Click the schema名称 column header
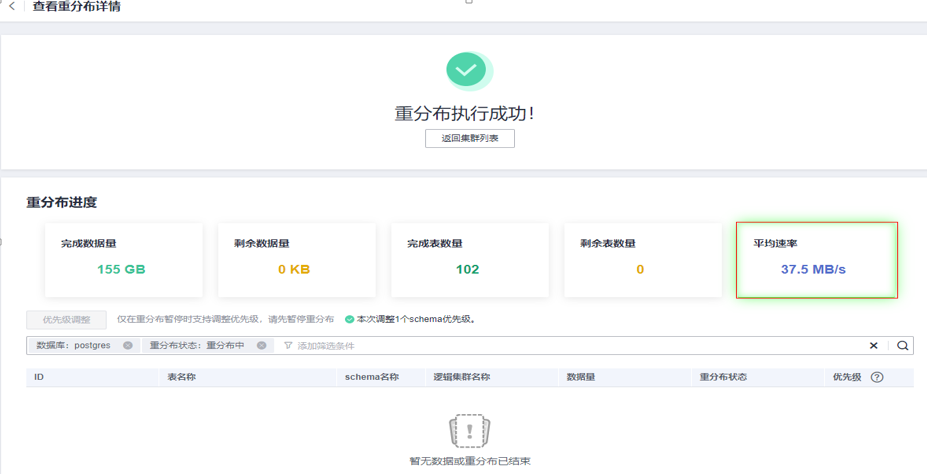The width and height of the screenshot is (927, 474). coord(372,378)
